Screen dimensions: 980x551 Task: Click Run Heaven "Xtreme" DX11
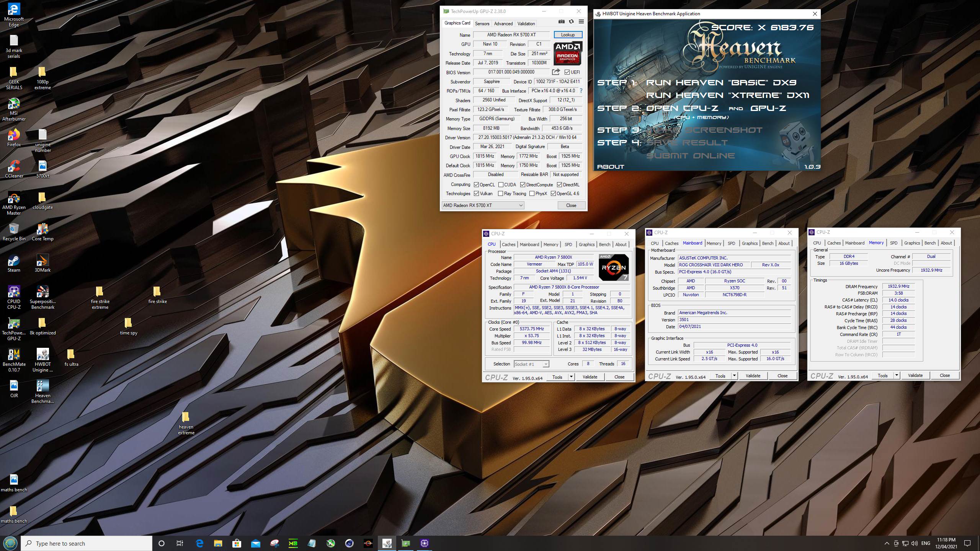pyautogui.click(x=727, y=95)
